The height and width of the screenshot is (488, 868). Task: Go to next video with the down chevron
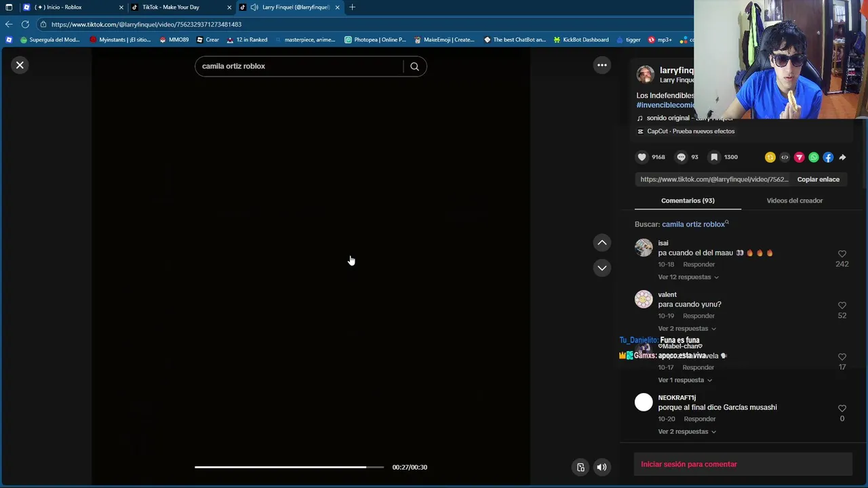pos(601,268)
